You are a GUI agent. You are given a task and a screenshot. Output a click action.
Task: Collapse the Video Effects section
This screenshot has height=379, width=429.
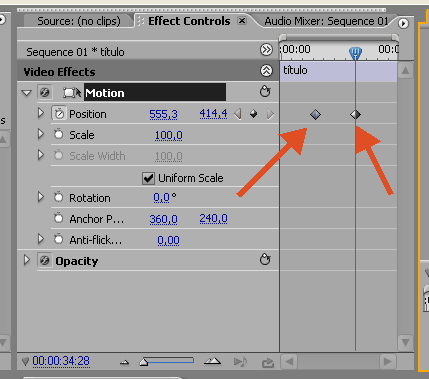click(266, 71)
